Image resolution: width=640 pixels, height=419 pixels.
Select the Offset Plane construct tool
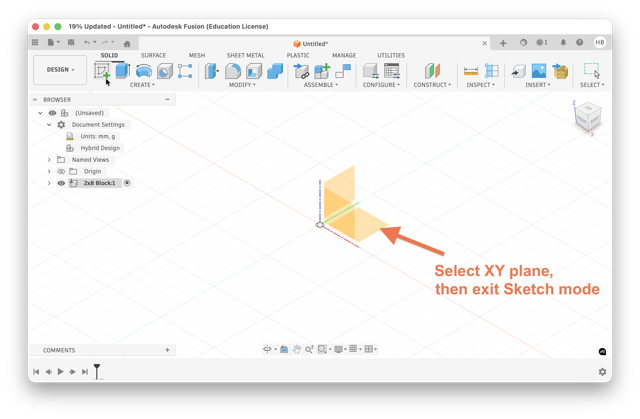click(x=432, y=71)
